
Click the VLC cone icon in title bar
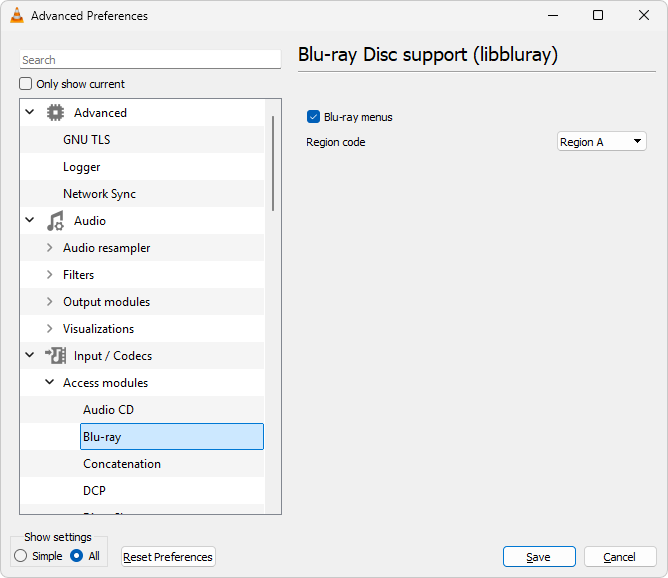point(16,16)
